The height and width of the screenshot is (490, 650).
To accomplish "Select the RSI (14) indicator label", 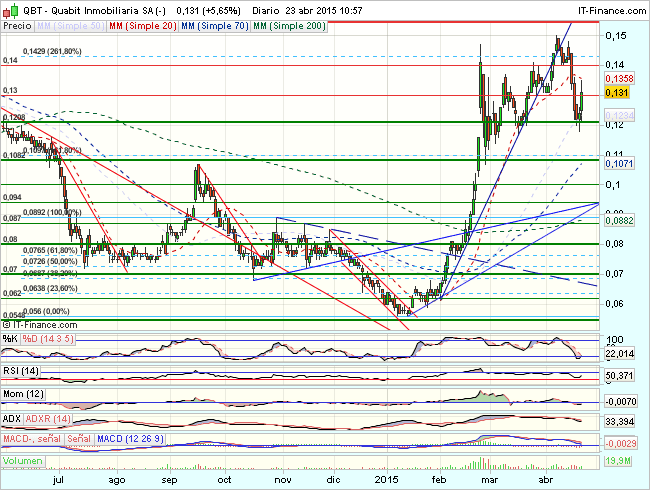I will [x=20, y=371].
